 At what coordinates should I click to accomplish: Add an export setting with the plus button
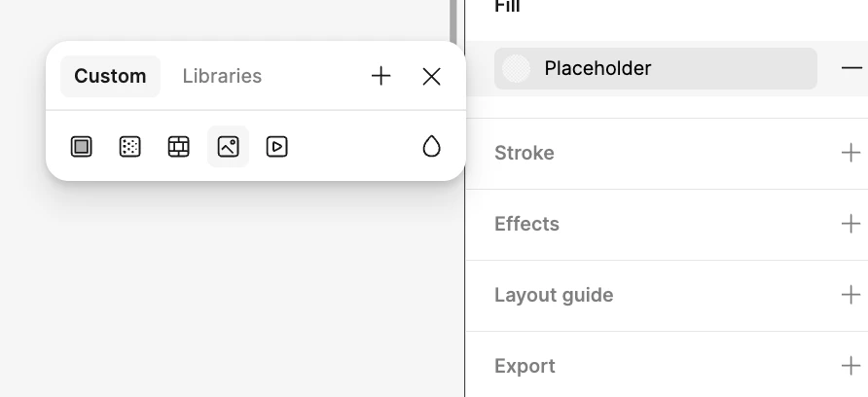[x=851, y=366]
